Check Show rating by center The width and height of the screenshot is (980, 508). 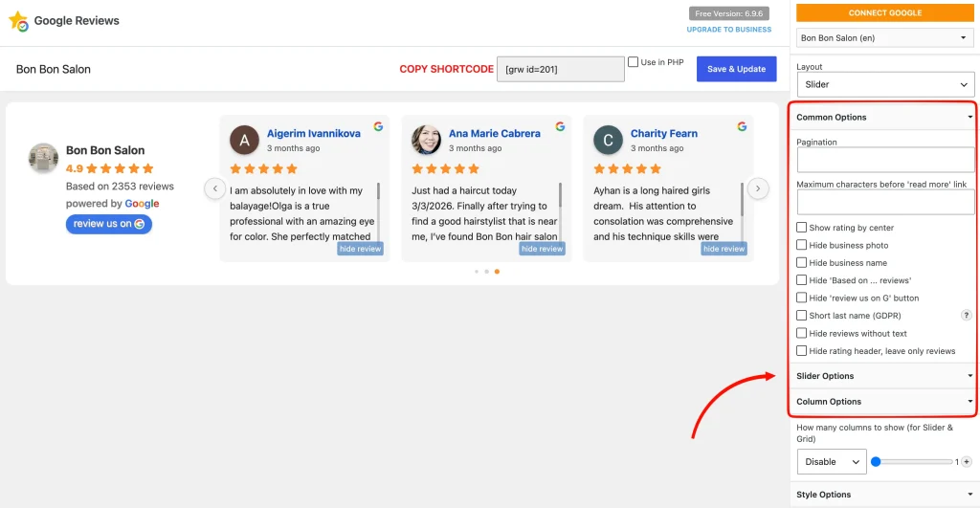point(801,228)
